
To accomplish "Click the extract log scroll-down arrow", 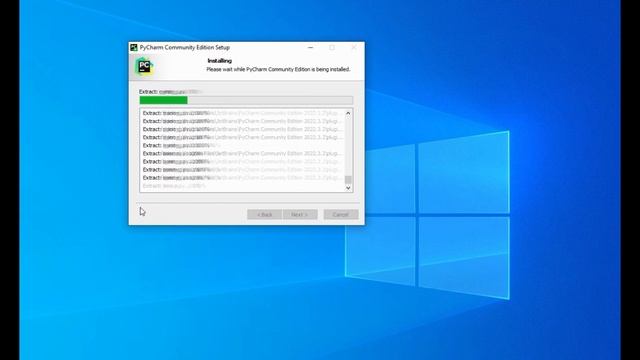I will [x=348, y=188].
